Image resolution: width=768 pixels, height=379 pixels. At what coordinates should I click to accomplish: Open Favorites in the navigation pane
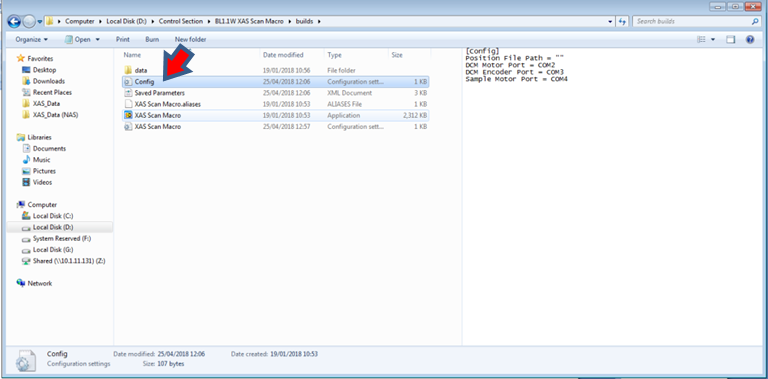(x=40, y=58)
